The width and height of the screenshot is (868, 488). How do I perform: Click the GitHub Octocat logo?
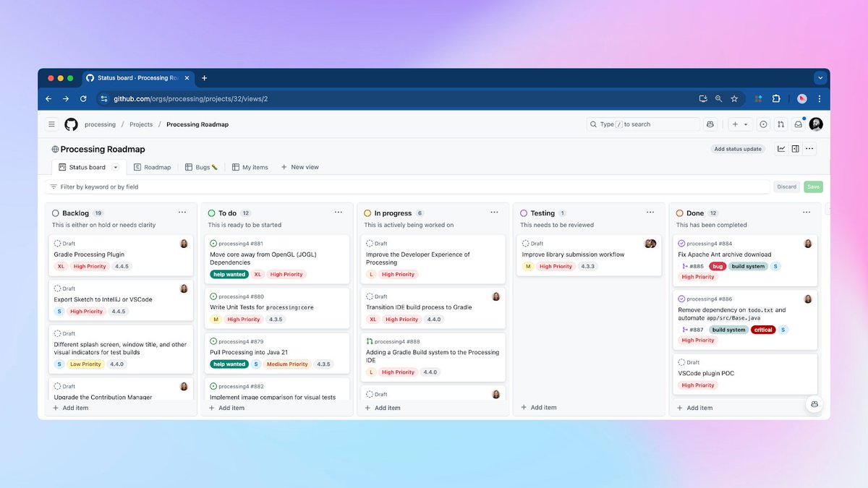71,124
